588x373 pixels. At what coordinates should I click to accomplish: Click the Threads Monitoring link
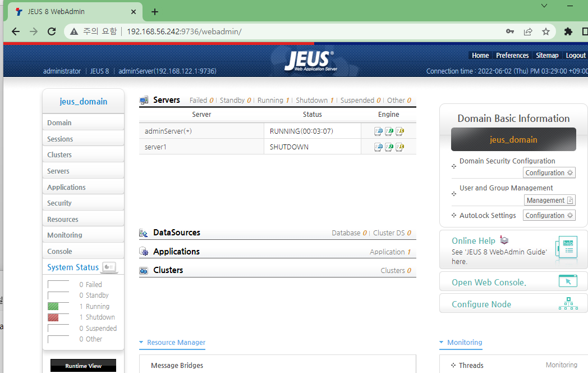(x=562, y=365)
